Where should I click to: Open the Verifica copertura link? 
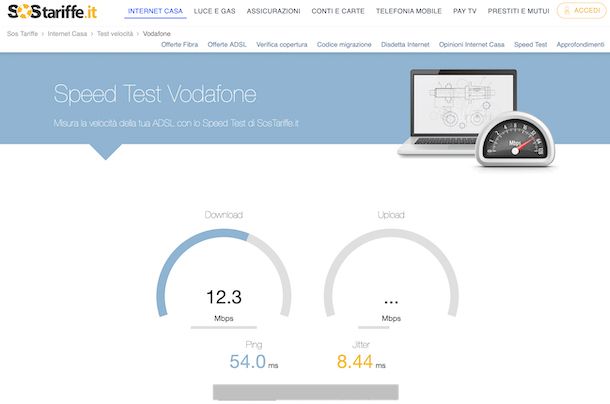click(x=282, y=44)
